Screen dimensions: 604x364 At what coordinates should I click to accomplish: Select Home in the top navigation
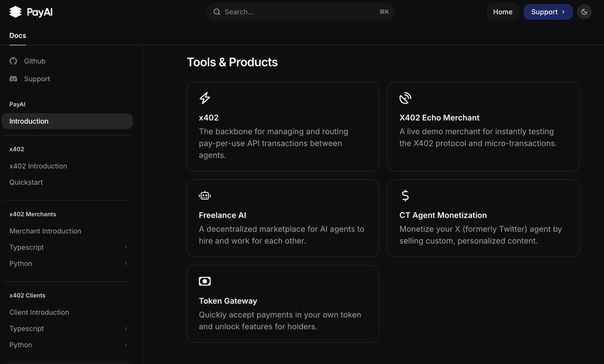[502, 11]
